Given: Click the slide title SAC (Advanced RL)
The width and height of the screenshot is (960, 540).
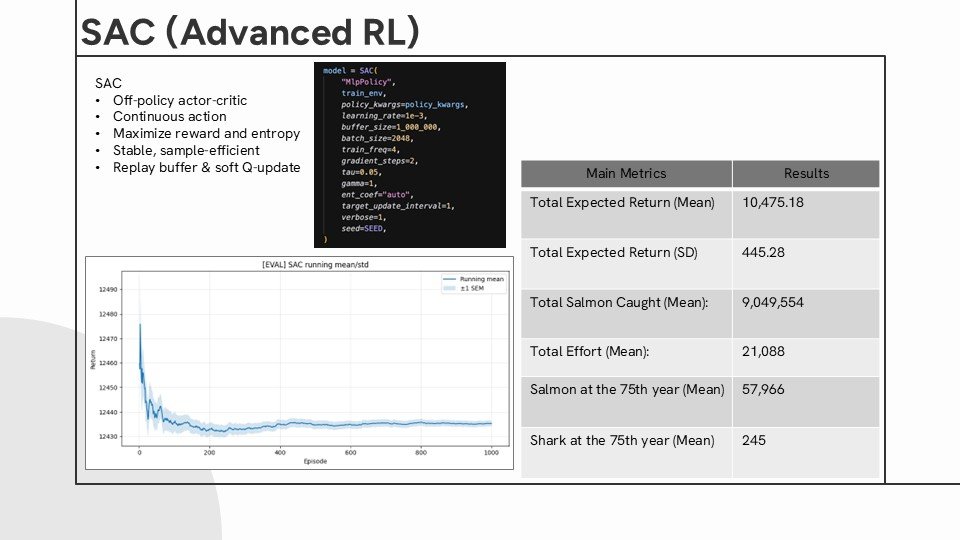Looking at the screenshot, I should [x=250, y=32].
